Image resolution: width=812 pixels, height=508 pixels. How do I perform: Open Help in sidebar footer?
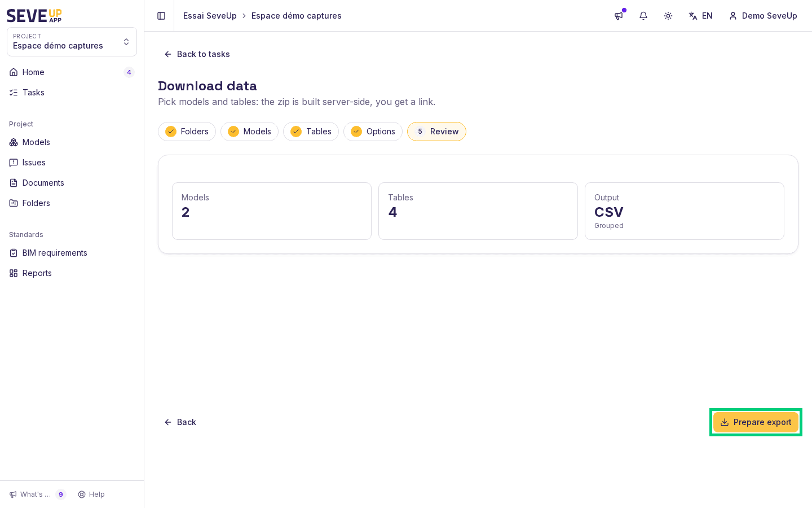pyautogui.click(x=91, y=494)
